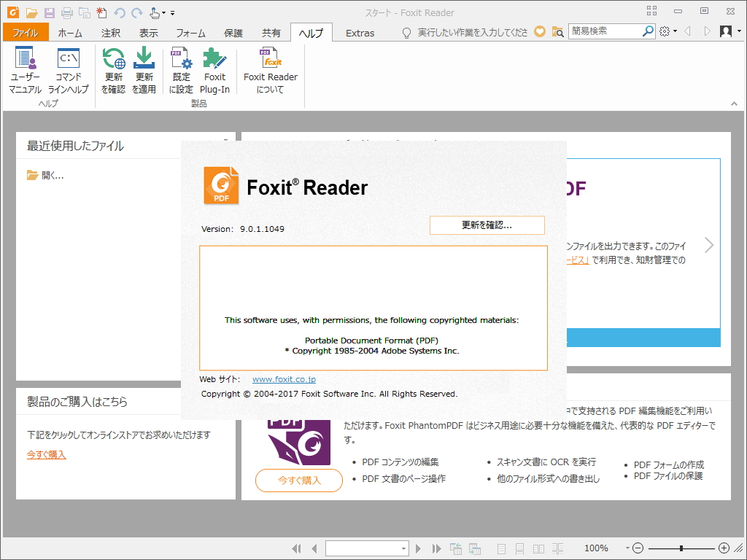
Task: Switch to the ホーム ribbon tab
Action: click(x=70, y=32)
